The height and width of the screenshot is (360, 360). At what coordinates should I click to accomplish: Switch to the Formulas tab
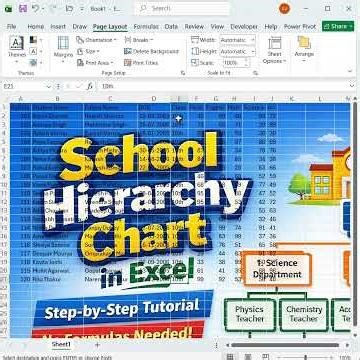pyautogui.click(x=146, y=26)
